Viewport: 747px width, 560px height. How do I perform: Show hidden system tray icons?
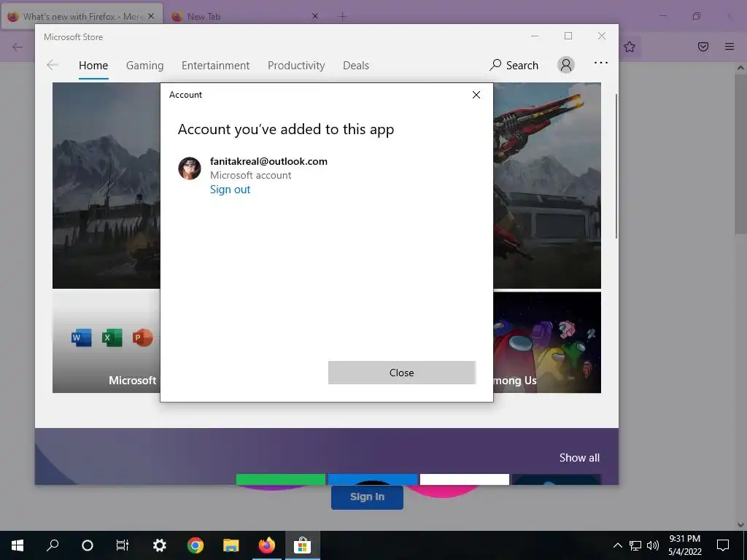coord(617,545)
